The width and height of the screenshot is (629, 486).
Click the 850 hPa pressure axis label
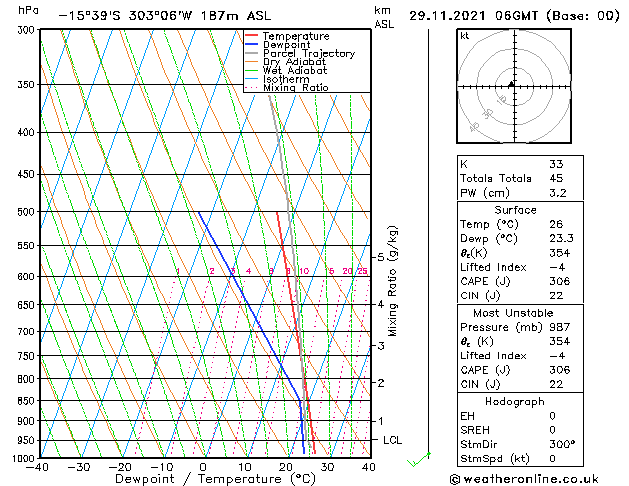pos(26,401)
